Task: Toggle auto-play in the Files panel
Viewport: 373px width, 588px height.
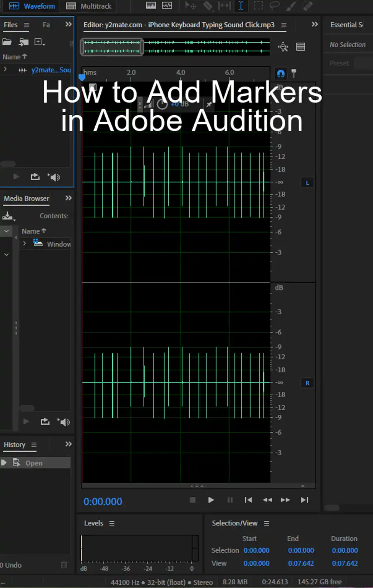Action: pos(54,177)
